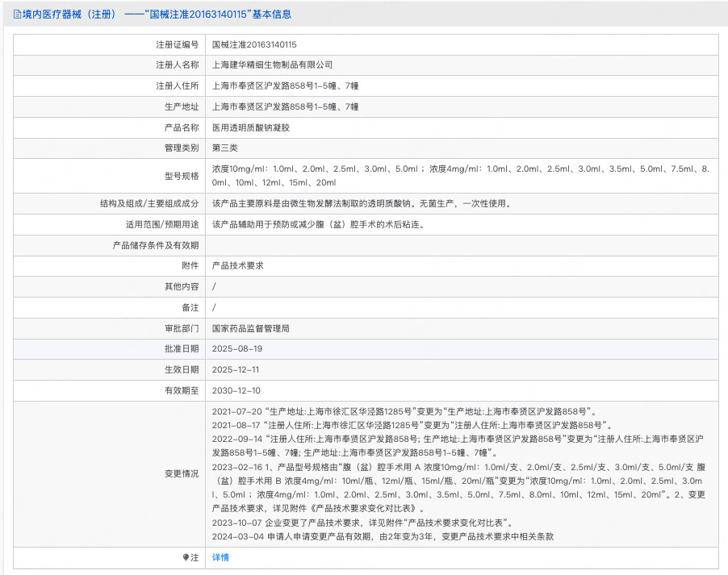Click the 生效日期 label
Image resolution: width=728 pixels, height=575 pixels.
pyautogui.click(x=182, y=370)
